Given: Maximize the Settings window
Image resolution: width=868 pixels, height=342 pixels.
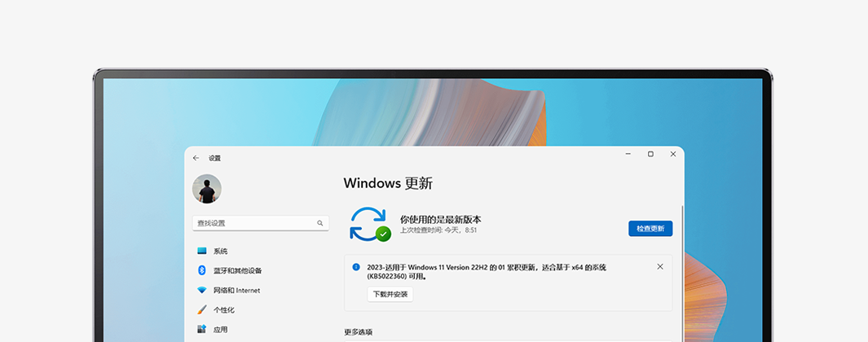Looking at the screenshot, I should [x=650, y=155].
